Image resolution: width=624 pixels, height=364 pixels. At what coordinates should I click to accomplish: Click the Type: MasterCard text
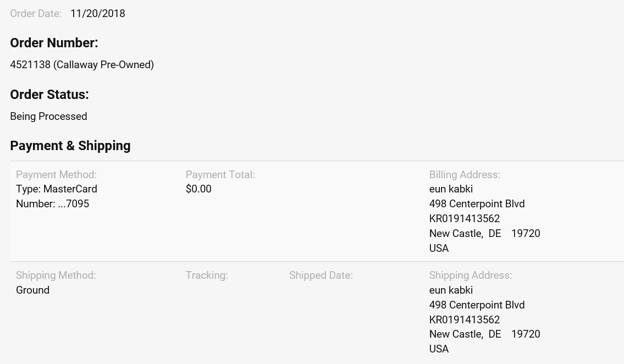57,189
